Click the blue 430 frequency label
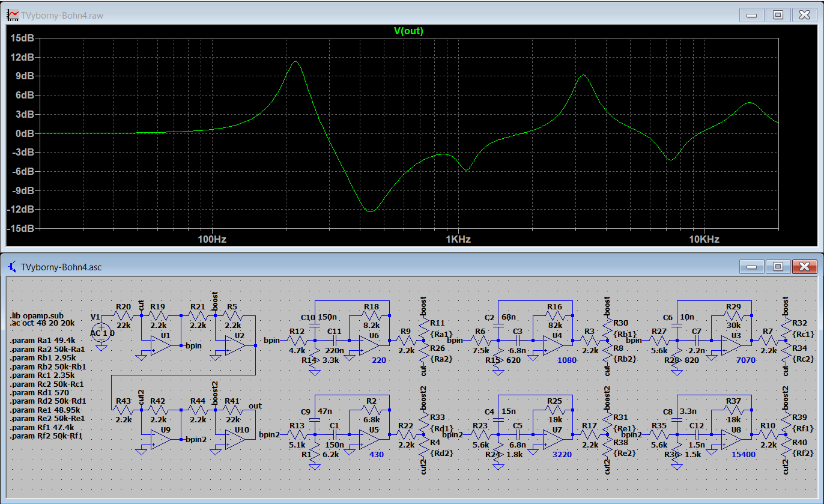The width and height of the screenshot is (824, 504). (377, 455)
